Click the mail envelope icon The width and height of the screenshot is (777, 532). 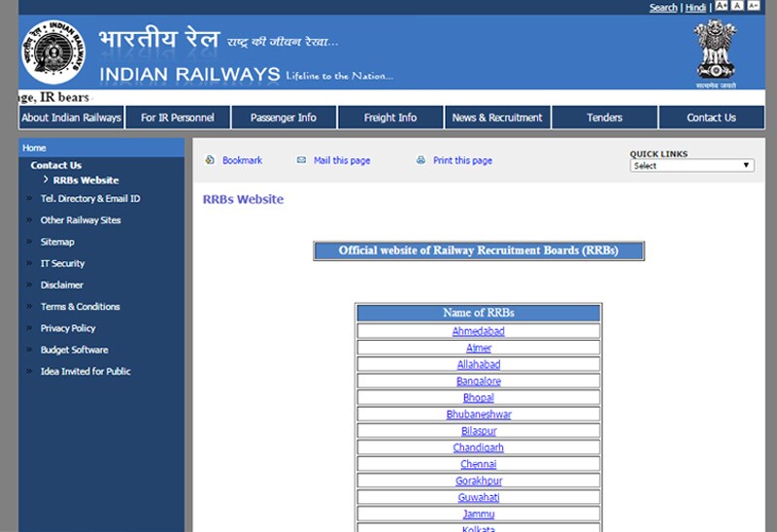coord(301,159)
